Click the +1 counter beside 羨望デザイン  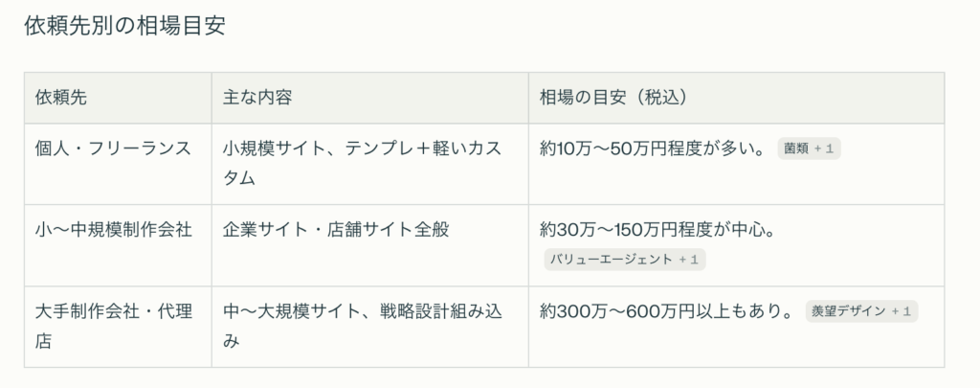click(x=902, y=311)
